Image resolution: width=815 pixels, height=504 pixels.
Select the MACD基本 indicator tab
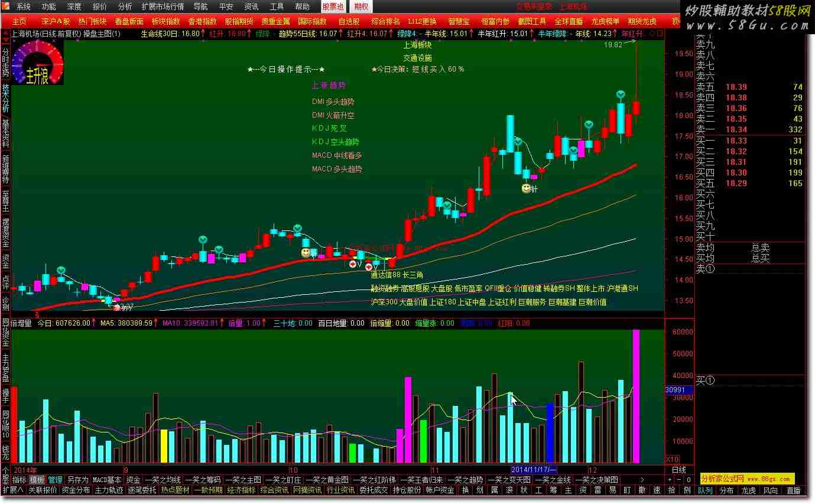[x=107, y=480]
